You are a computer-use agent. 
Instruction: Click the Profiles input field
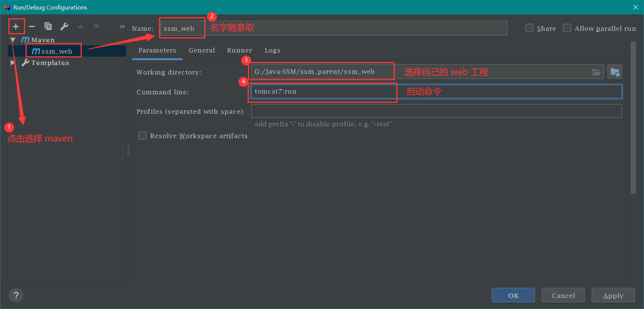(x=436, y=111)
